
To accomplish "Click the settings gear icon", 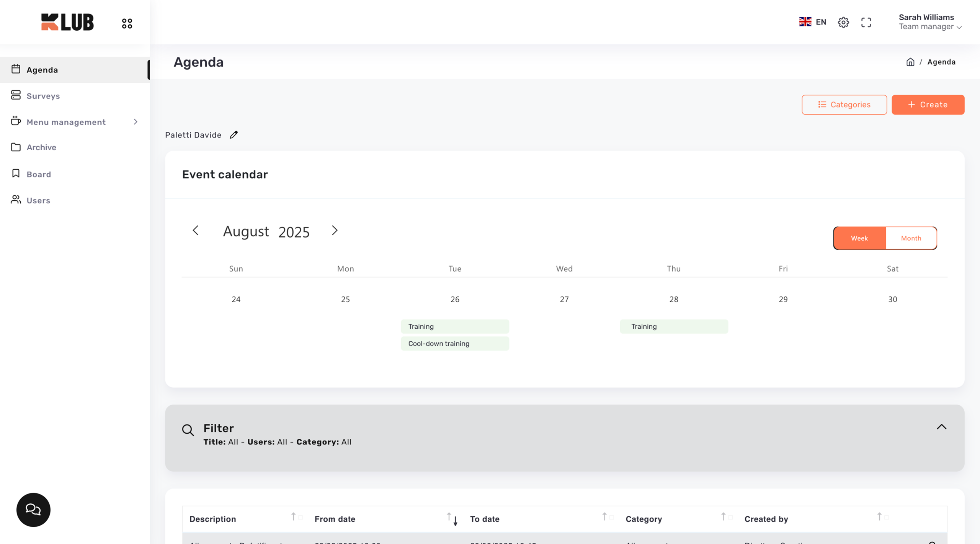I will pos(843,22).
